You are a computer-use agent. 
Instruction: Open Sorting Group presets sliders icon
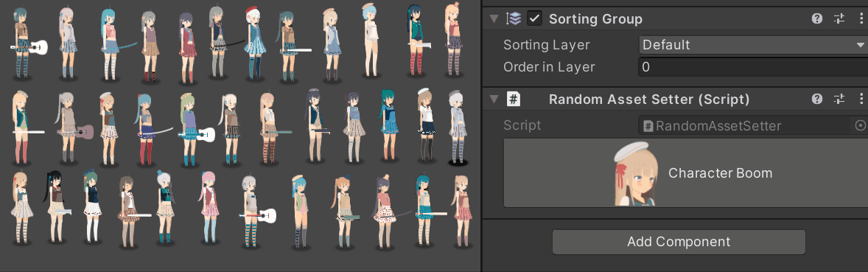click(840, 19)
